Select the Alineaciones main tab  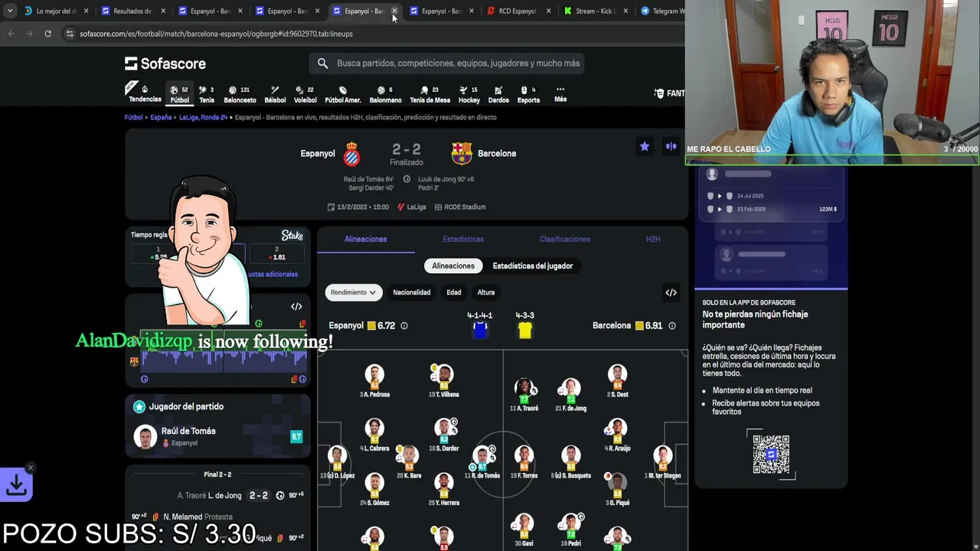tap(366, 240)
